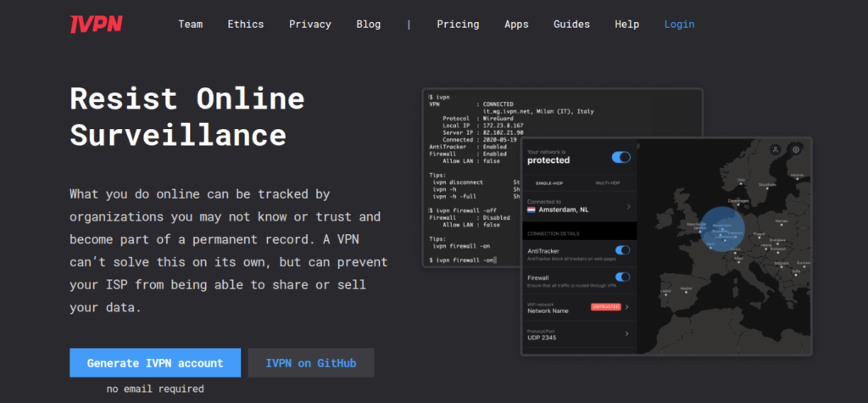The width and height of the screenshot is (868, 403).
Task: Choose the Prague server marker
Action: 759,238
